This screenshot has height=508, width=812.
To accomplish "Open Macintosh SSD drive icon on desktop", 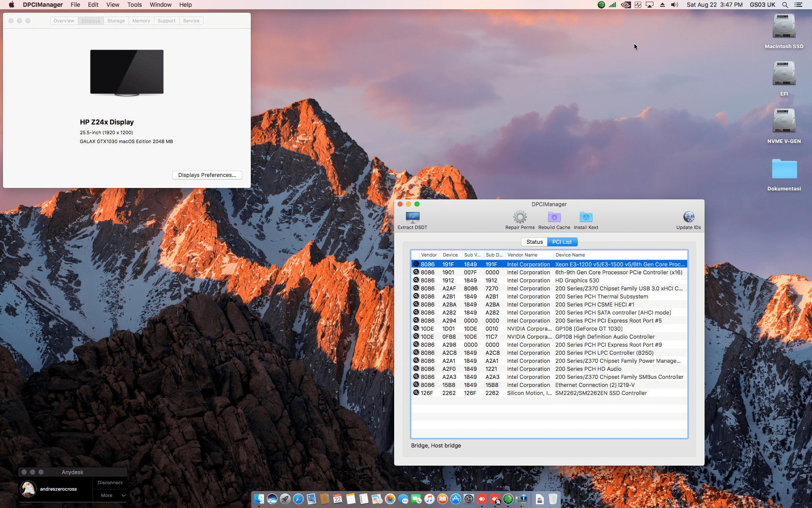I will (784, 27).
